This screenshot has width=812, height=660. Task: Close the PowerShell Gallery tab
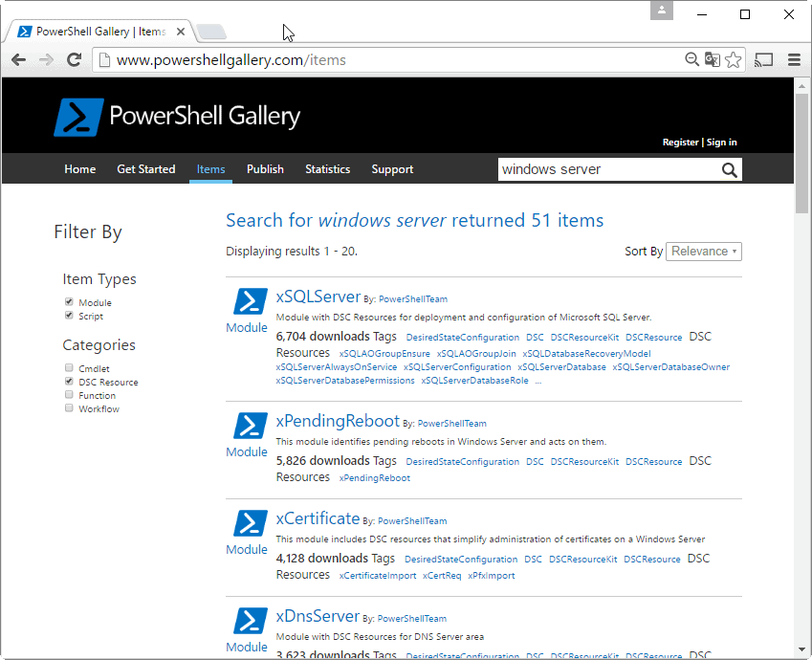pos(181,32)
